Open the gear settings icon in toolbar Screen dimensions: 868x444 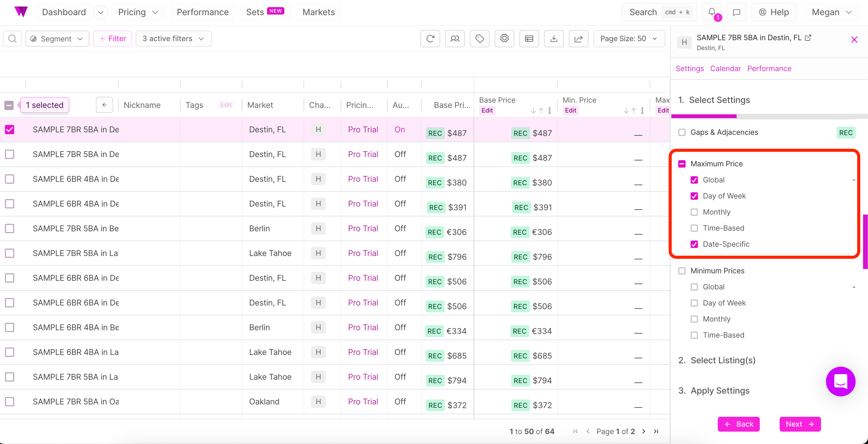tap(504, 38)
